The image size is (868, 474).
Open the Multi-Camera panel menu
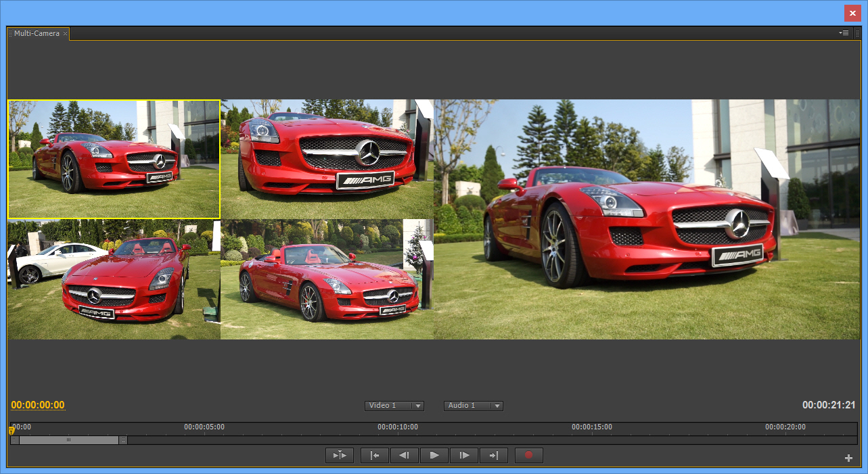pyautogui.click(x=844, y=33)
